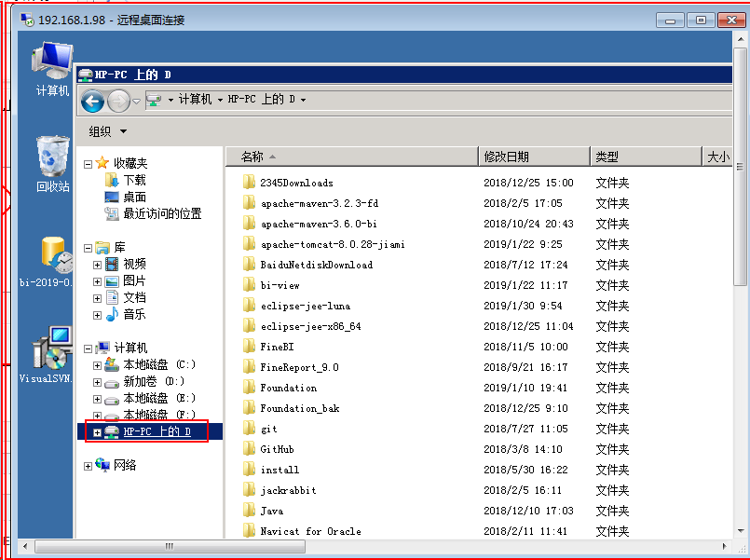This screenshot has height=560, width=750.
Task: Select the FineReport_9.0 folder name
Action: pyautogui.click(x=299, y=367)
